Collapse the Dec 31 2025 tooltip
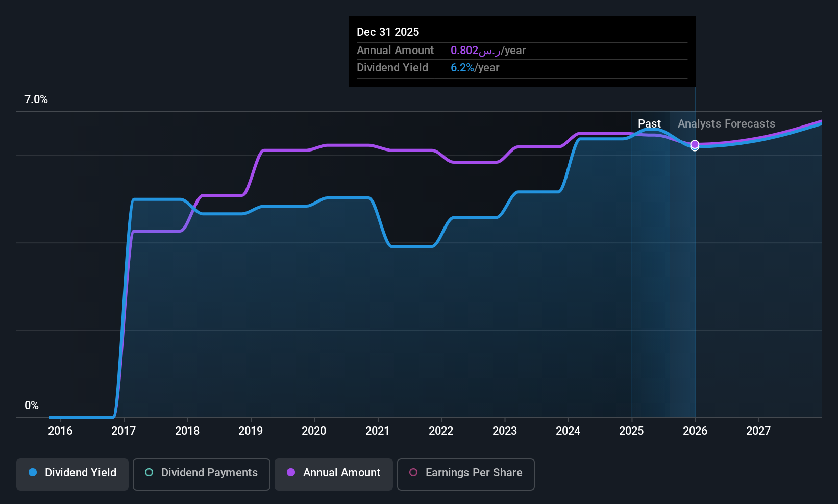 click(522, 51)
